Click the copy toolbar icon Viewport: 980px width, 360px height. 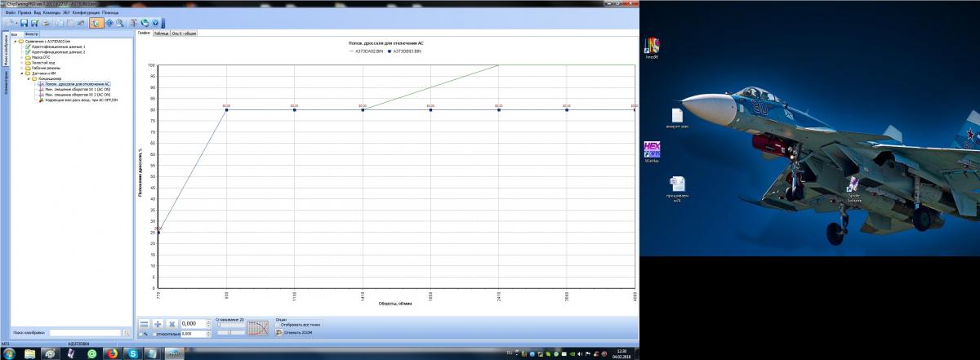60,23
